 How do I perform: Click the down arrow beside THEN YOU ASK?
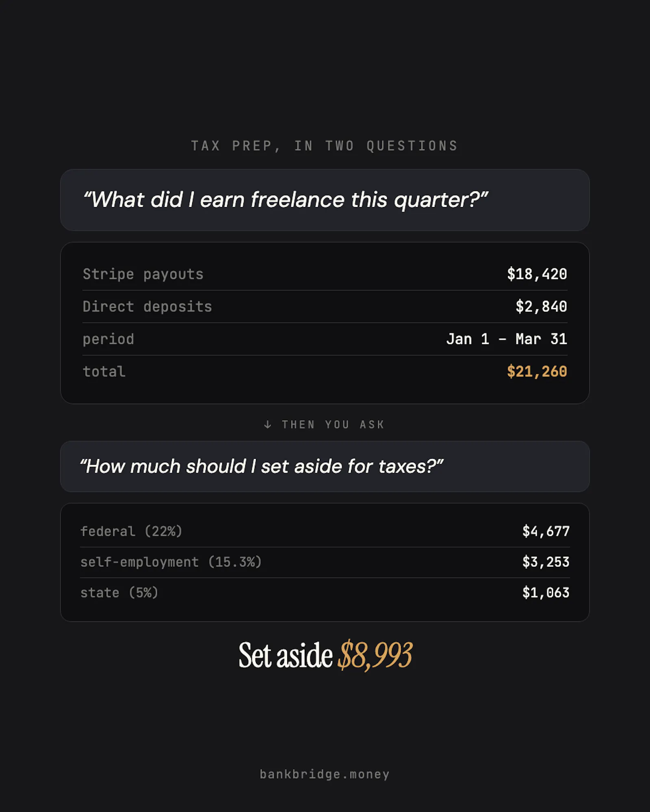[267, 425]
